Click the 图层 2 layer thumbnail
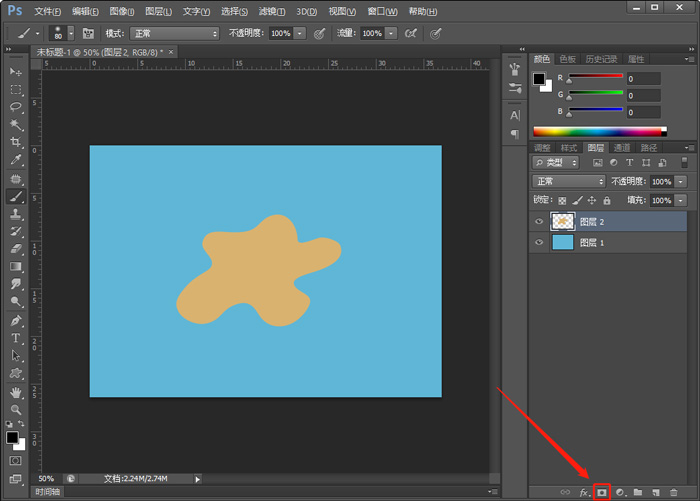Image resolution: width=700 pixels, height=501 pixels. point(563,222)
